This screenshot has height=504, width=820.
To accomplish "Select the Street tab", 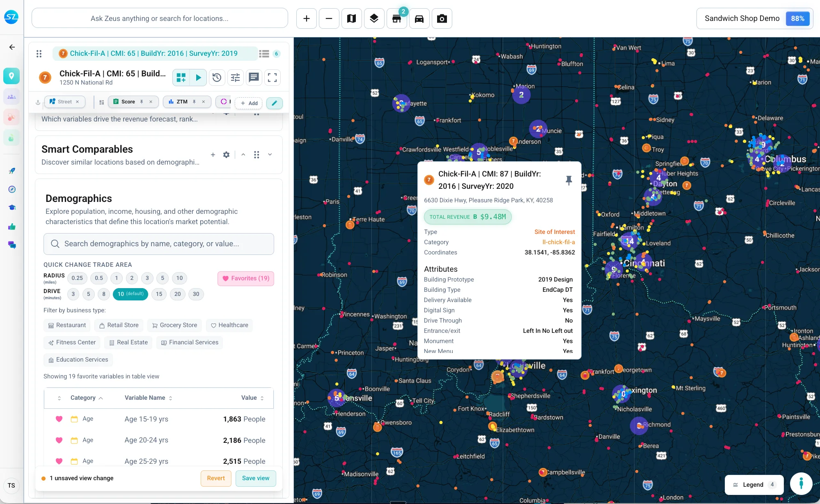I will [64, 102].
